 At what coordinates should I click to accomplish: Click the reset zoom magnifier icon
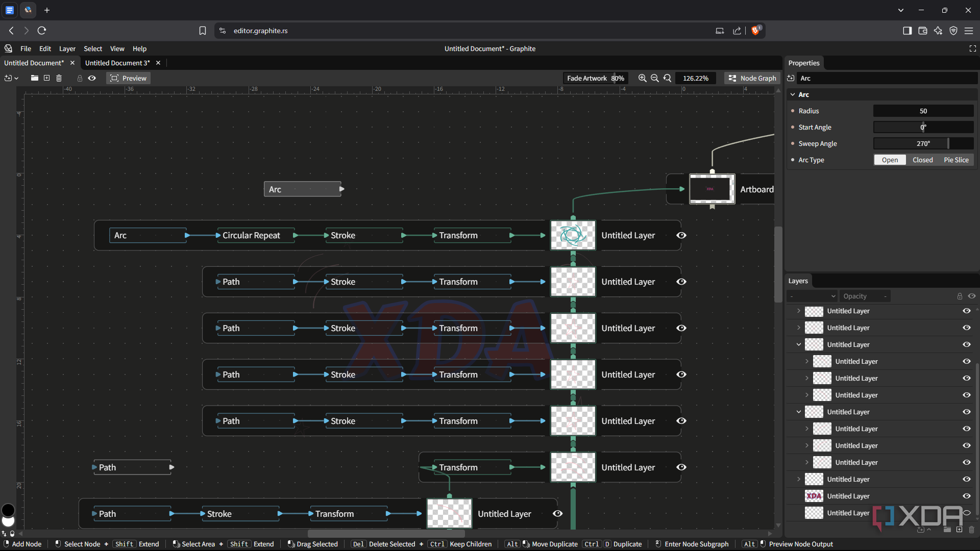click(x=667, y=78)
